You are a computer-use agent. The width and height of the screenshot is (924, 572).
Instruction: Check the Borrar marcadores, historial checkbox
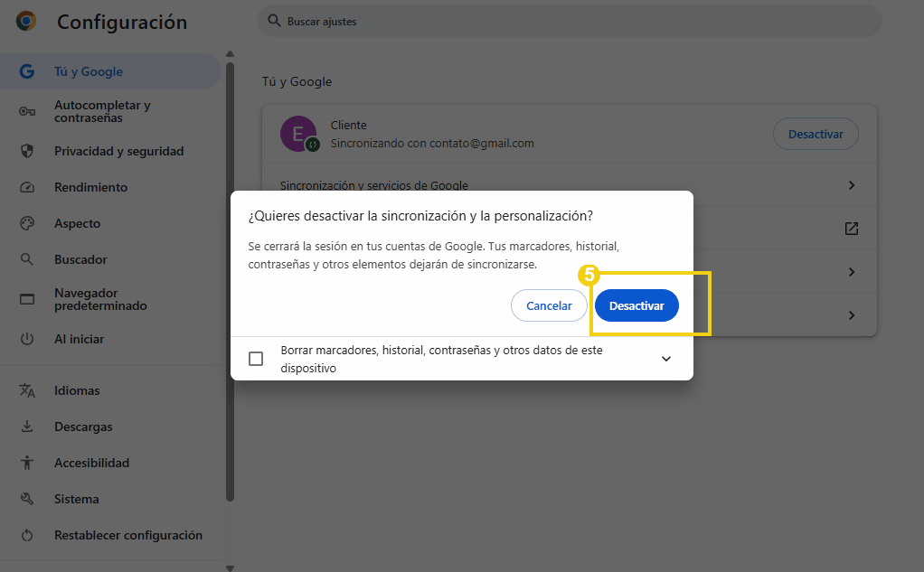coord(256,359)
